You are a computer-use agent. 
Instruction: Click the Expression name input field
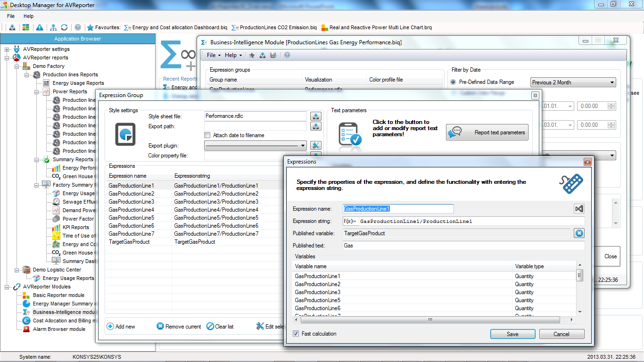pos(398,209)
